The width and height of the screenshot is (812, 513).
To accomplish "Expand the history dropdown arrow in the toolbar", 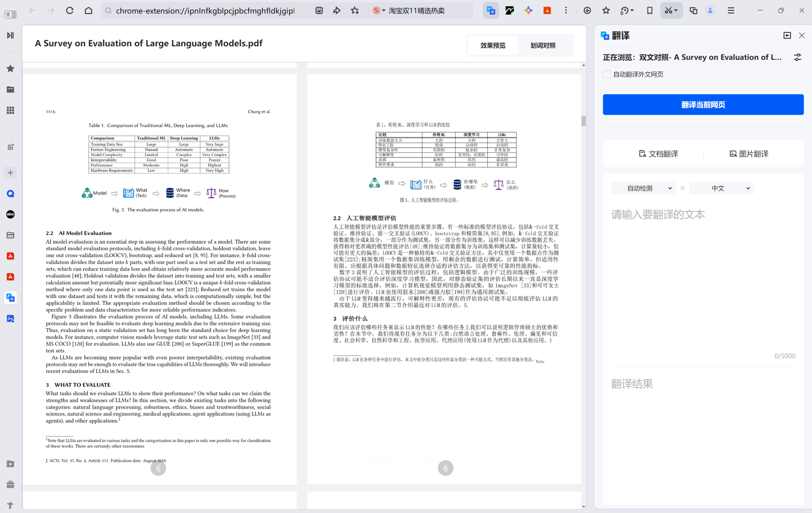I will click(632, 11).
